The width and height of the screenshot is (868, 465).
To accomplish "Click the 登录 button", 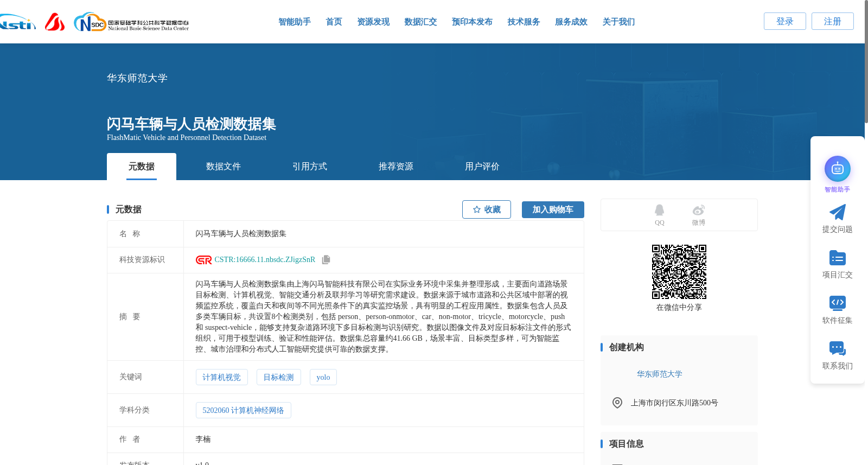I will (x=785, y=21).
